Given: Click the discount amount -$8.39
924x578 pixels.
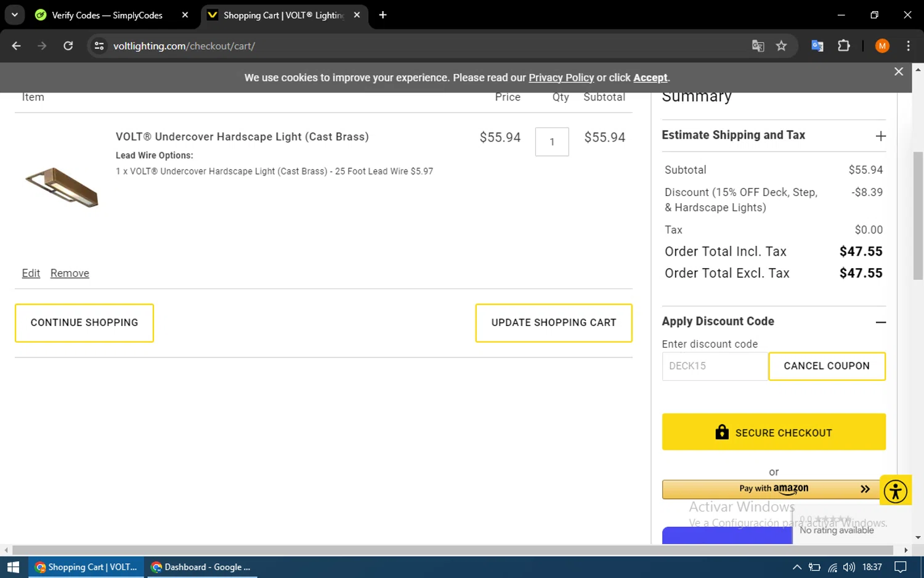Looking at the screenshot, I should (867, 192).
